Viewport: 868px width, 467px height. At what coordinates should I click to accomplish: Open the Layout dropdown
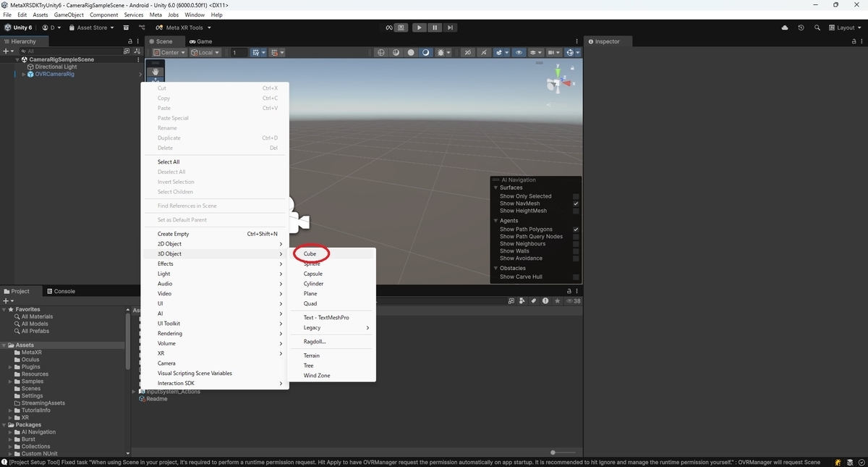[x=846, y=28]
